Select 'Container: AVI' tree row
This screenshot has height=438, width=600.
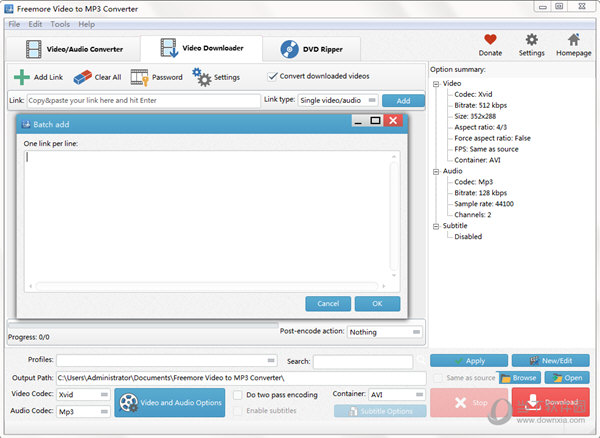[477, 160]
